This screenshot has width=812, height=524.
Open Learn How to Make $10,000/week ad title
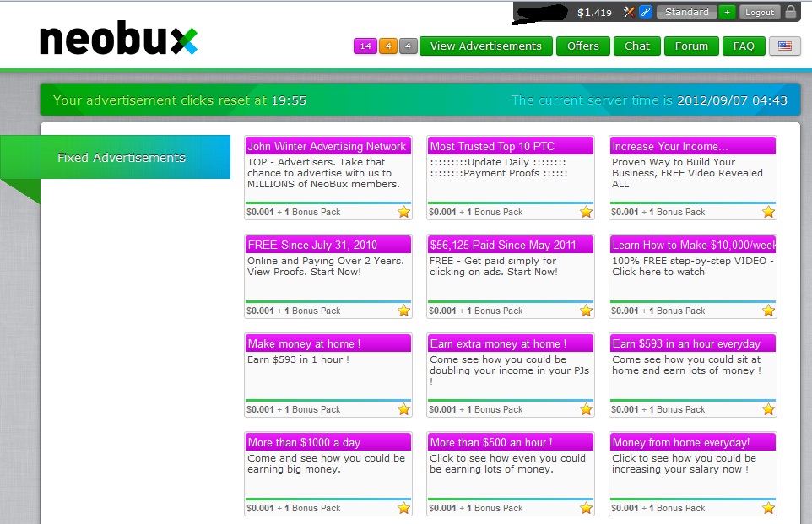pos(694,245)
